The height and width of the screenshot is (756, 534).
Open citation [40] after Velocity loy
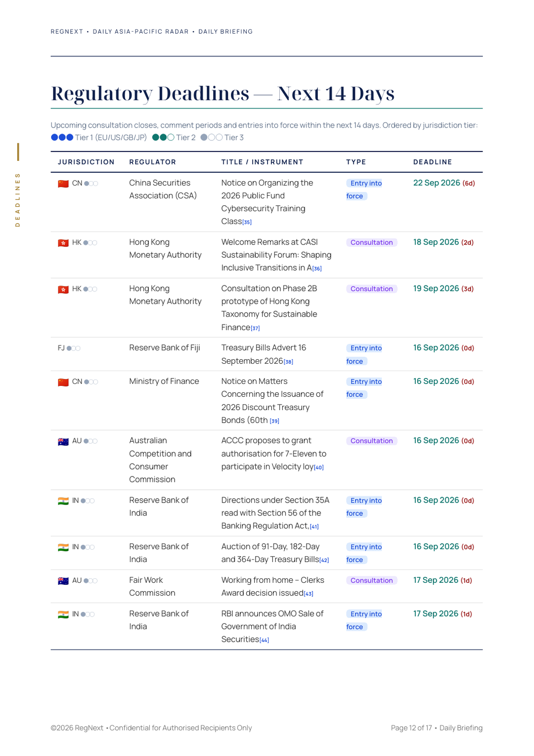click(x=319, y=468)
